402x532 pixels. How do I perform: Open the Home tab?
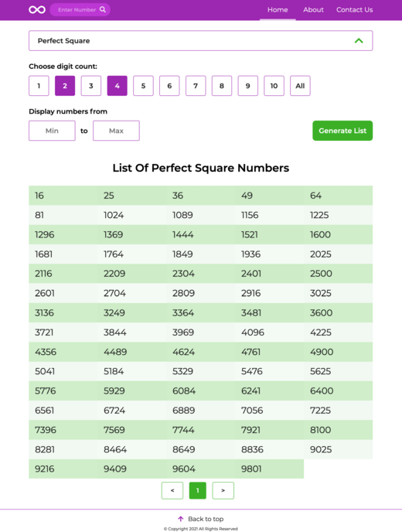278,10
